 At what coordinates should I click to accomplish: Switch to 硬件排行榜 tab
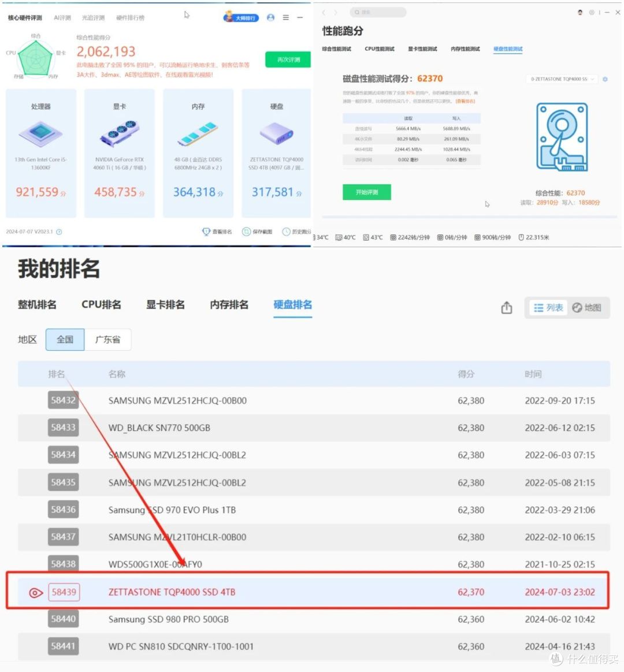click(130, 17)
